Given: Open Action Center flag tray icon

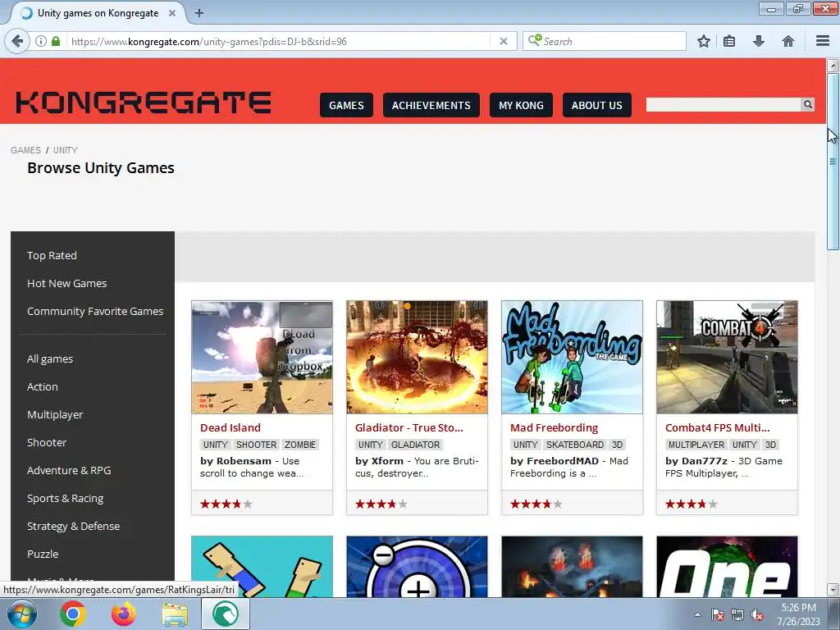Looking at the screenshot, I should click(x=717, y=614).
